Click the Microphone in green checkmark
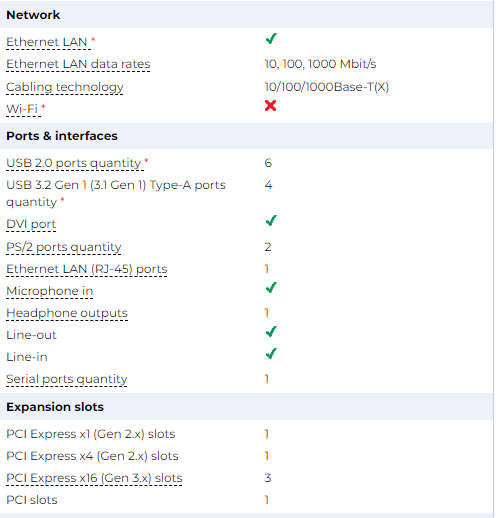Screen dimensions: 504x518 point(271,288)
